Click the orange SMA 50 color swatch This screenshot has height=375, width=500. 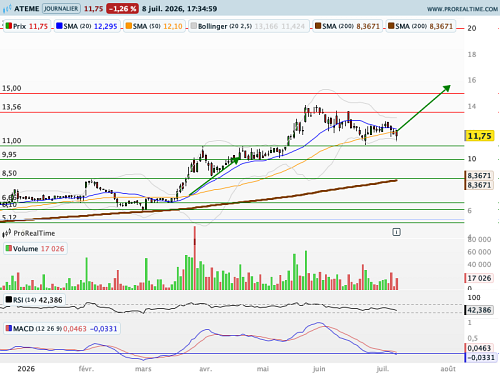[x=129, y=26]
